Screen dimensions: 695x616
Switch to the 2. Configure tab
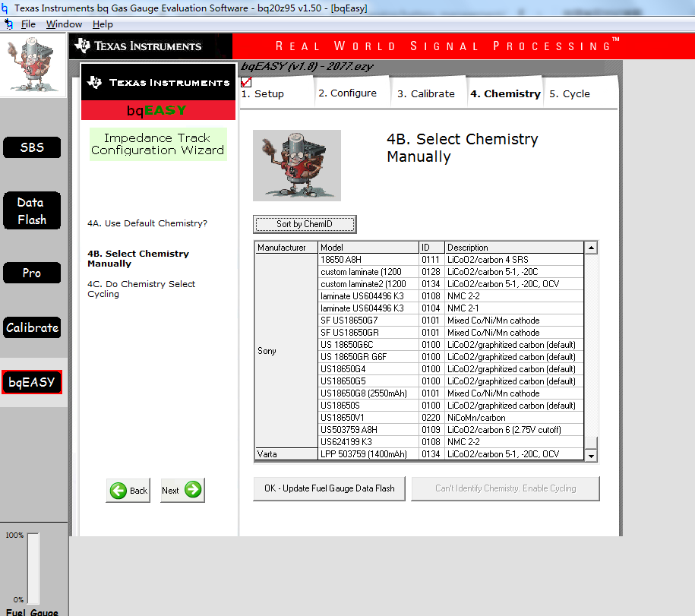(x=352, y=93)
